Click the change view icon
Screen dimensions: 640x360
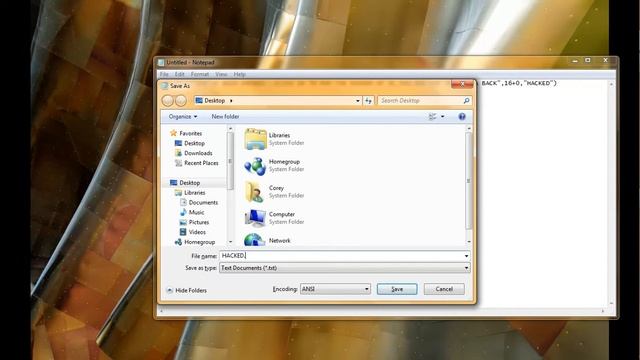click(433, 117)
